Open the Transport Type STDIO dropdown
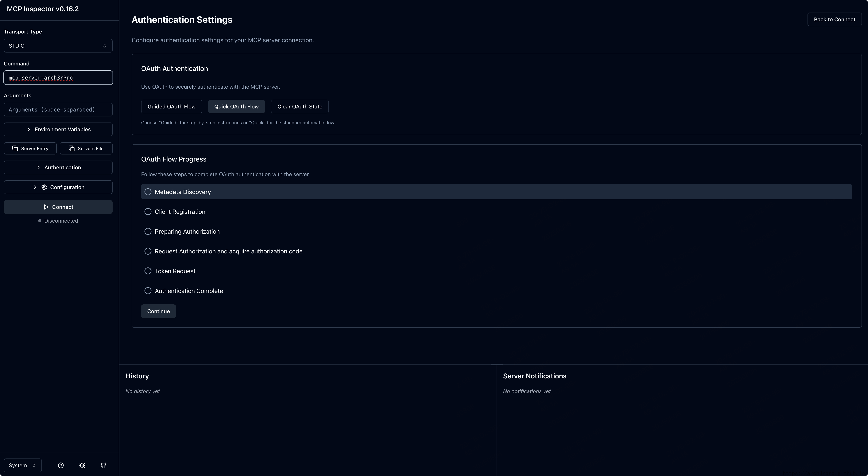This screenshot has height=476, width=868. 58,45
